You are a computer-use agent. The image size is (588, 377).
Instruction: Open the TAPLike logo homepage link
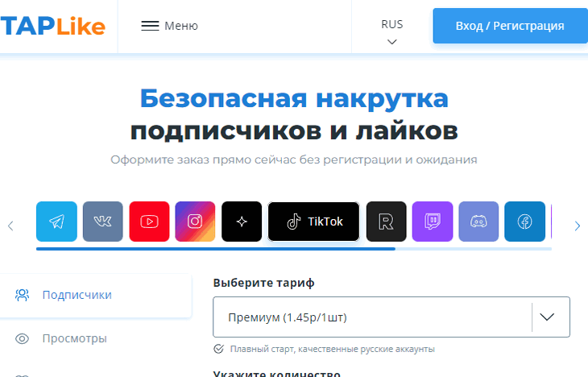click(x=53, y=26)
